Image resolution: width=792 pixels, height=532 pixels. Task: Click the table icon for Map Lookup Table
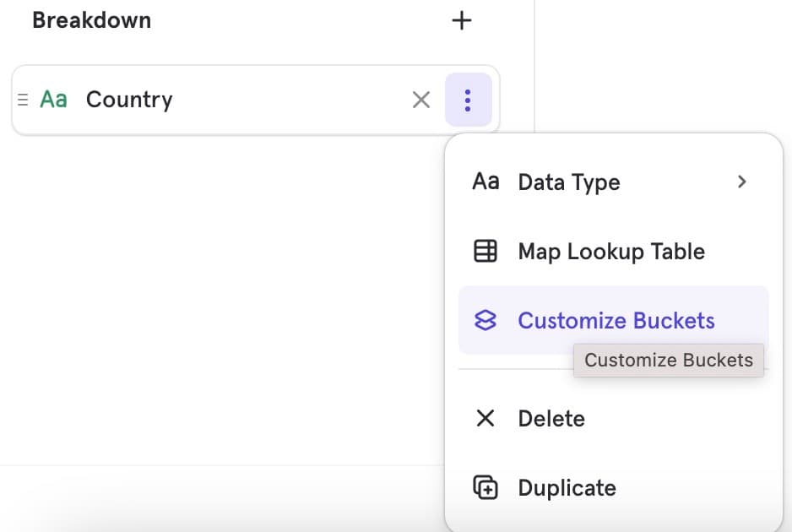pyautogui.click(x=486, y=251)
